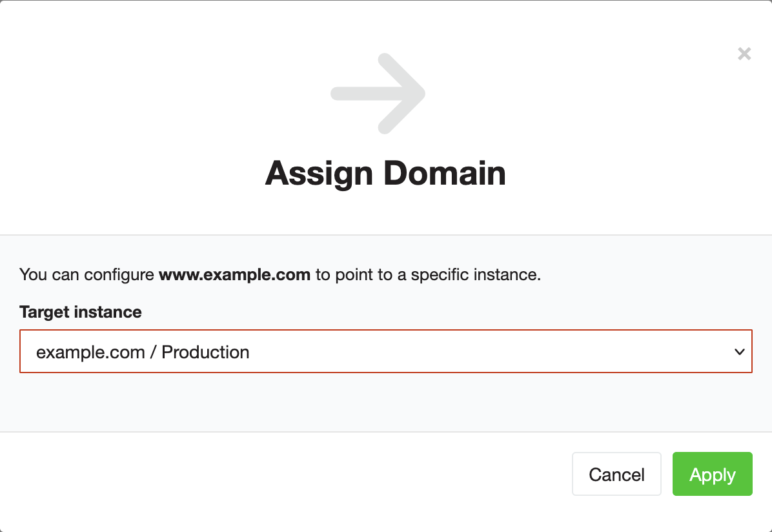Click the word 'Assign' in the title
This screenshot has width=772, height=532.
click(x=319, y=173)
